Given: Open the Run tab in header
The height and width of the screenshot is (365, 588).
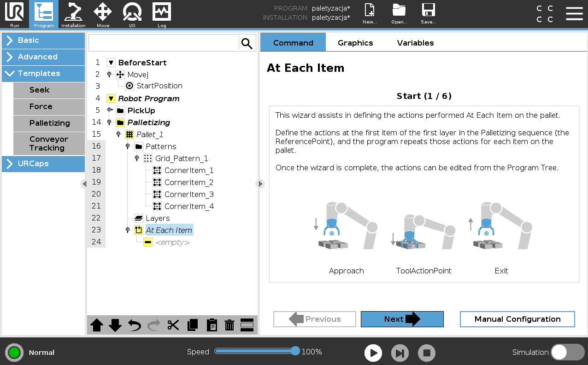Looking at the screenshot, I should [x=14, y=15].
